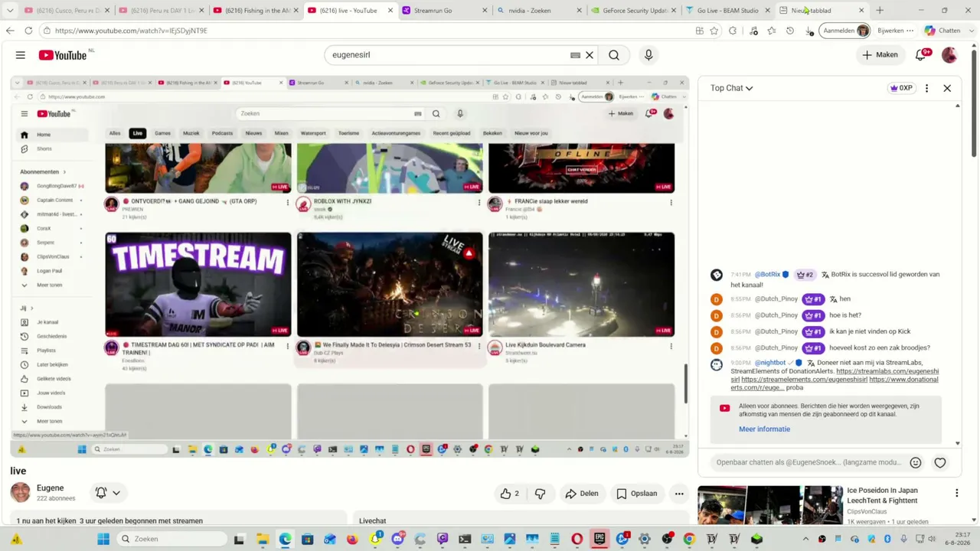The height and width of the screenshot is (551, 980).
Task: Open the streamelements.com link in chat
Action: (804, 380)
